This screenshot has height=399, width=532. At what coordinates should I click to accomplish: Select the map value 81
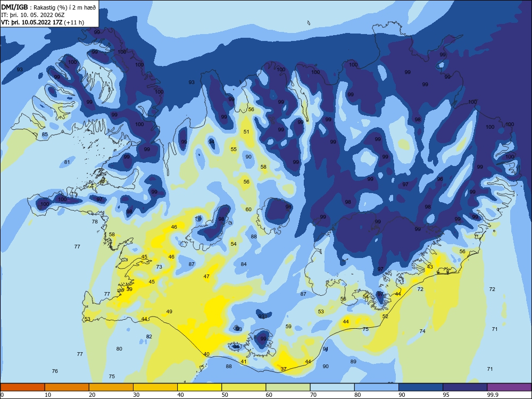67,162
